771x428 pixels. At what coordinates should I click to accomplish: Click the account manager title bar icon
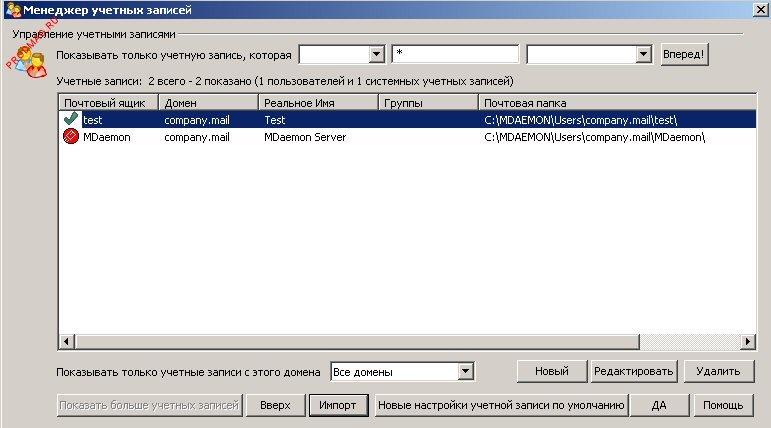click(x=12, y=10)
